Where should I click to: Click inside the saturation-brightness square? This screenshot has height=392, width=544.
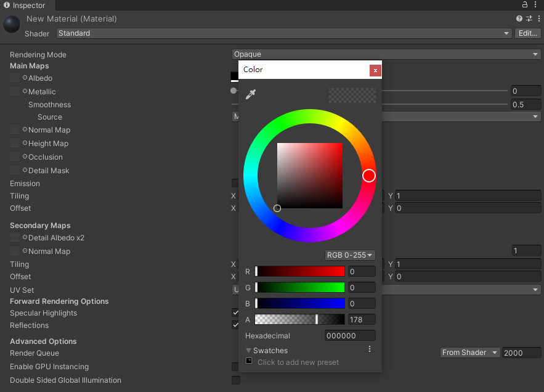310,176
